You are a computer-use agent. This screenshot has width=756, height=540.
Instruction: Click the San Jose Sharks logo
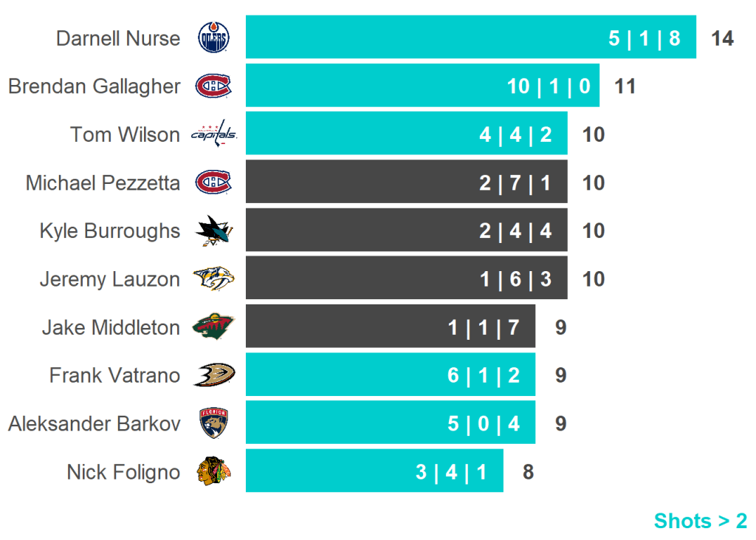click(214, 231)
